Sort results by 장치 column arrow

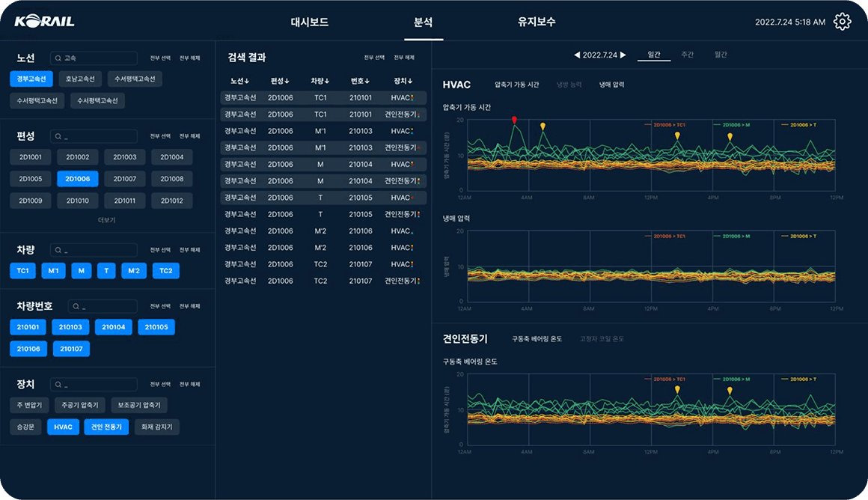409,82
